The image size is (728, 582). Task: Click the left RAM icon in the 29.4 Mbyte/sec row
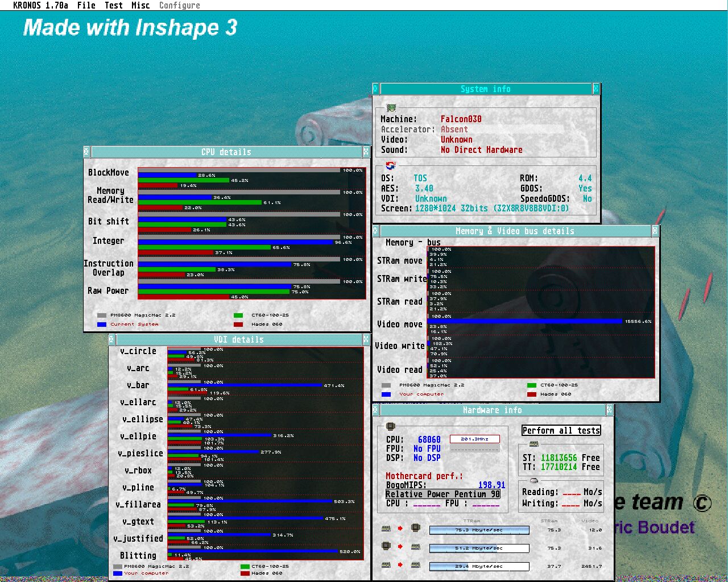tap(386, 565)
